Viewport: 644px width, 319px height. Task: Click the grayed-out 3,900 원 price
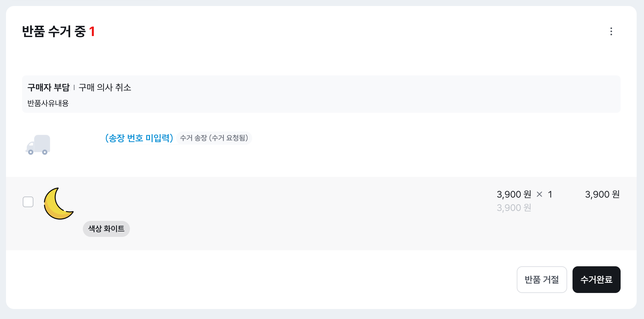[x=514, y=208]
